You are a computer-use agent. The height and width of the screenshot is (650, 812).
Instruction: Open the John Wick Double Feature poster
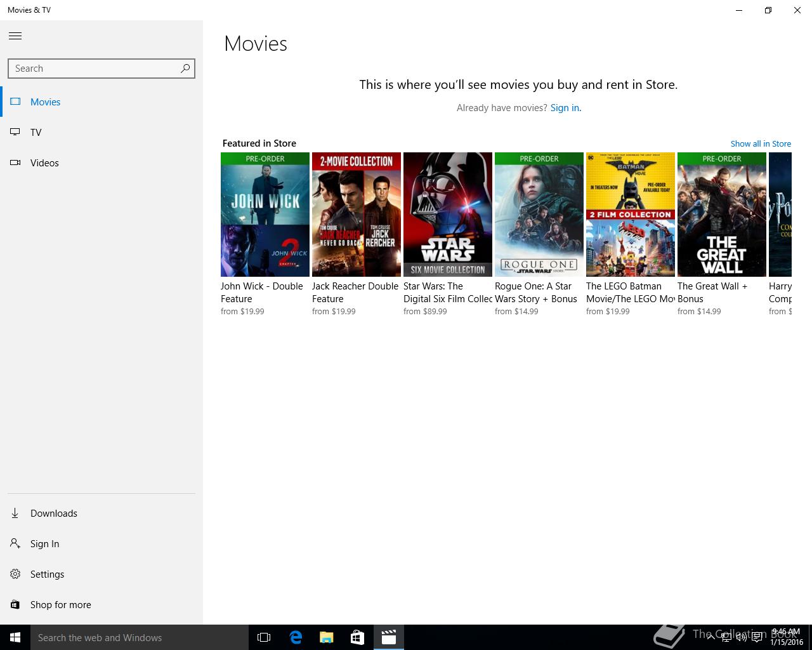265,215
